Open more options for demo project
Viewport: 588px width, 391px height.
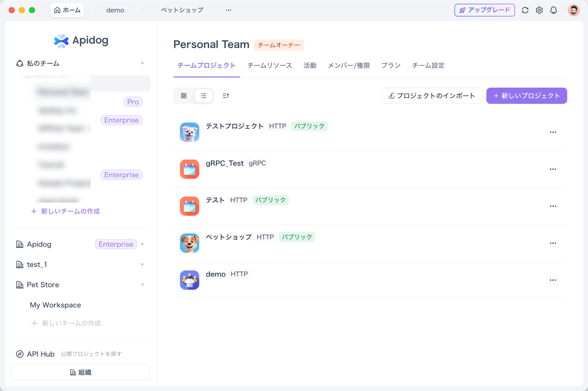pos(553,280)
